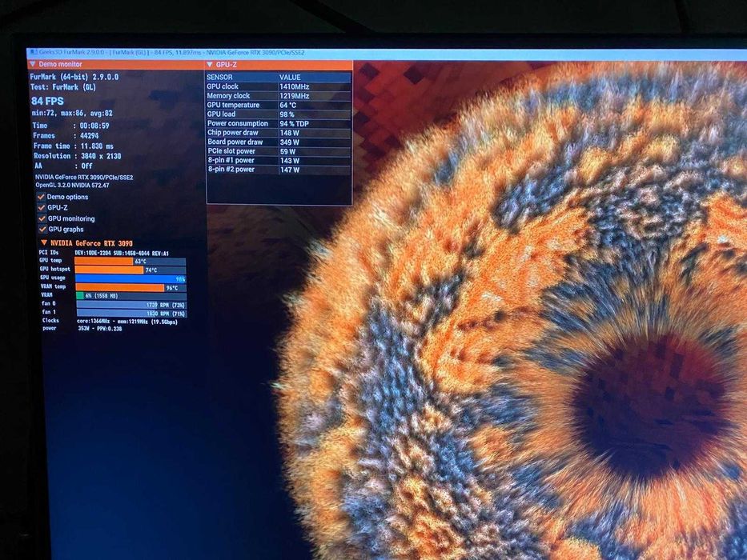Click the fan 1 RPM (71%) bar
The image size is (747, 560).
(132, 314)
